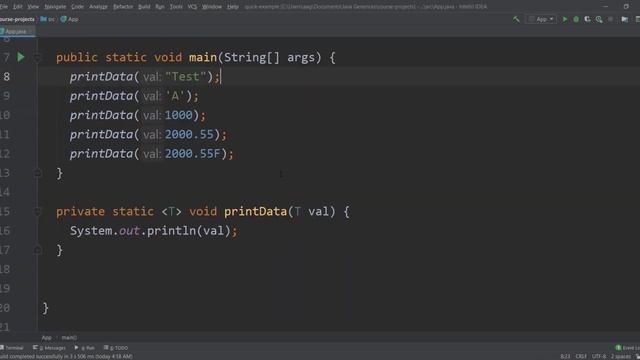The width and height of the screenshot is (640, 360).
Task: Open the Event Log icon in the status bar
Action: (x=618, y=348)
